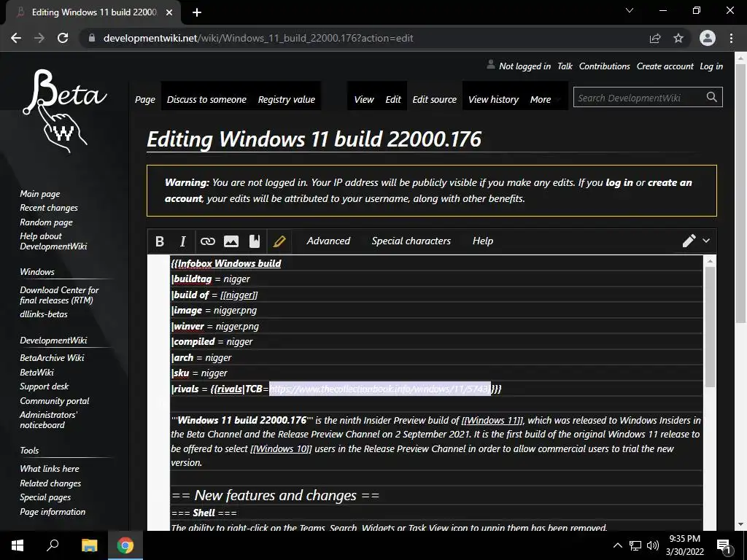
Task: Open the BetaWiki logo home link
Action: pos(65,111)
